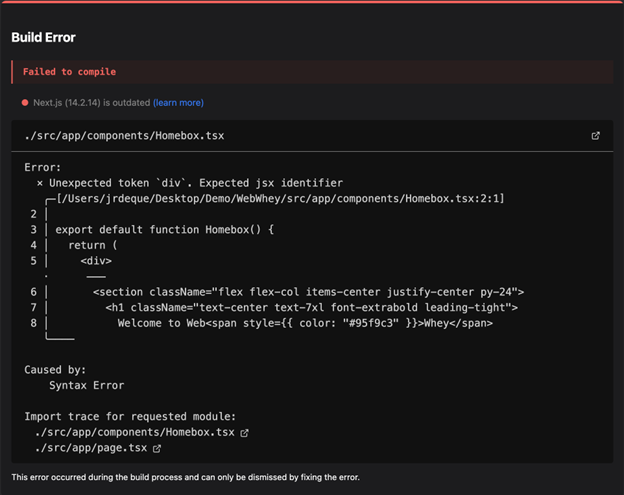624x495 pixels.
Task: Click the 'Failed to compile' banner
Action: click(312, 72)
